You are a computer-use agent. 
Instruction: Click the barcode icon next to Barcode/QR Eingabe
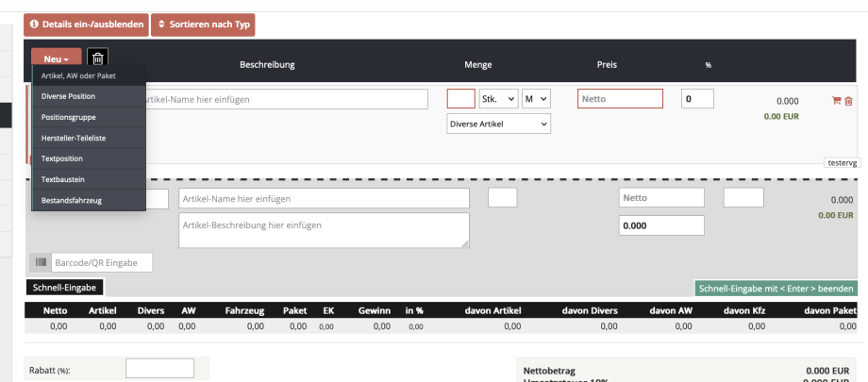click(x=42, y=262)
